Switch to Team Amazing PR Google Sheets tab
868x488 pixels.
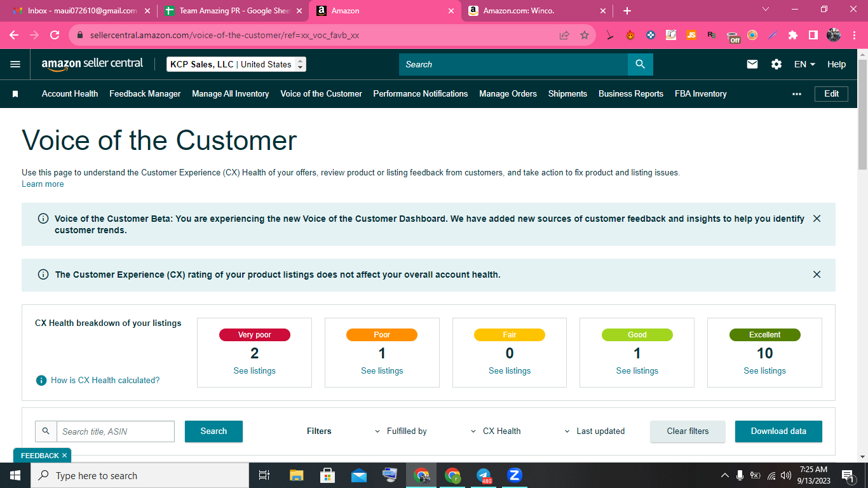click(233, 11)
